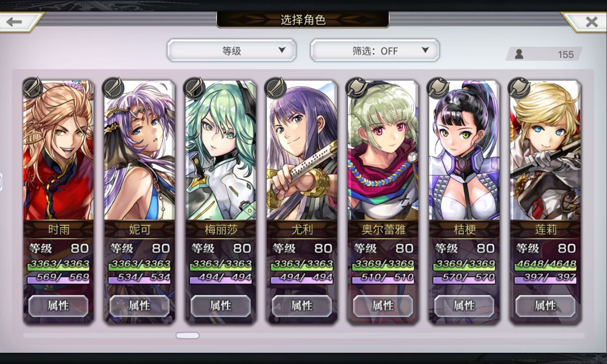Click the sword icon on 尤利's card
The image size is (607, 364).
[x=276, y=88]
